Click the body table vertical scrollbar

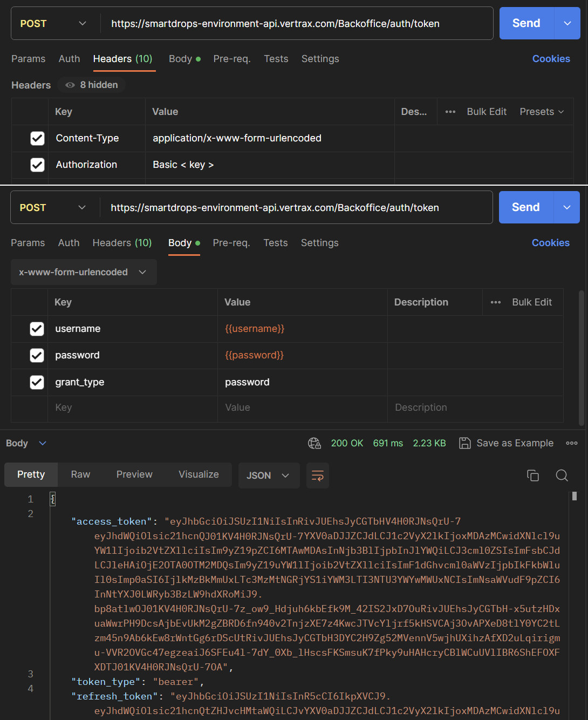tap(581, 358)
